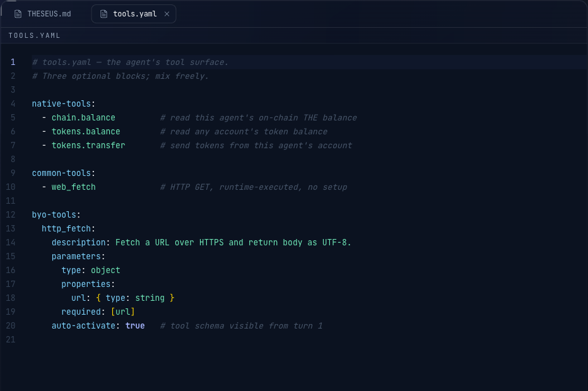Select the tools.yaml tab
The width and height of the screenshot is (588, 391).
coord(134,14)
